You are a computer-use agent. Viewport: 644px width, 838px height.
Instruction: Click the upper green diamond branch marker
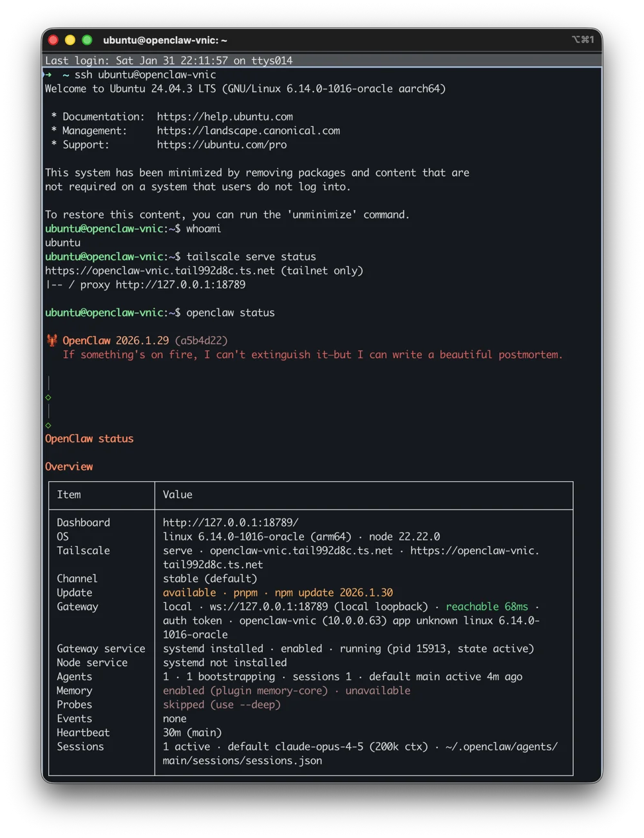48,397
